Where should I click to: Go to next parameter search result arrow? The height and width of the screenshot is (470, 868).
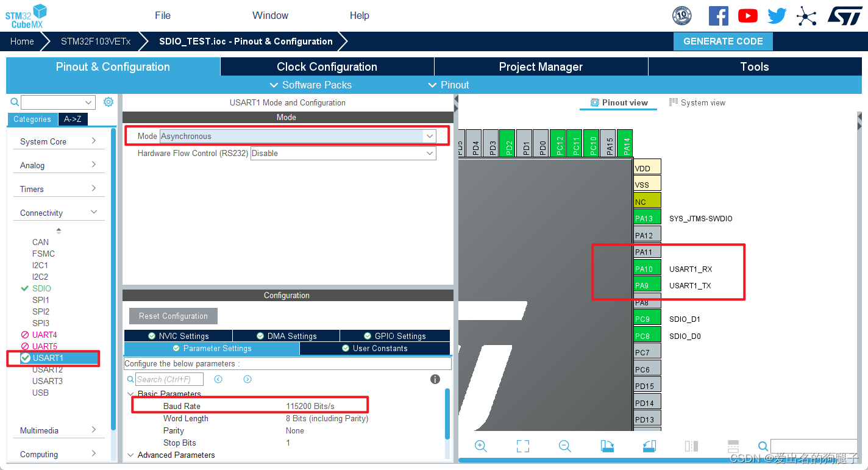click(x=247, y=379)
